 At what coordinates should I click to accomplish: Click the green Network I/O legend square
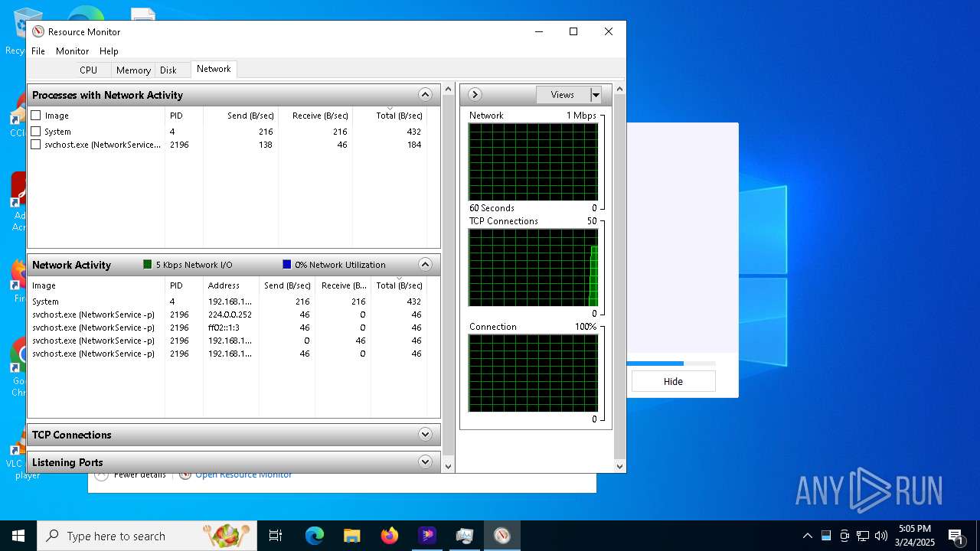coord(148,264)
